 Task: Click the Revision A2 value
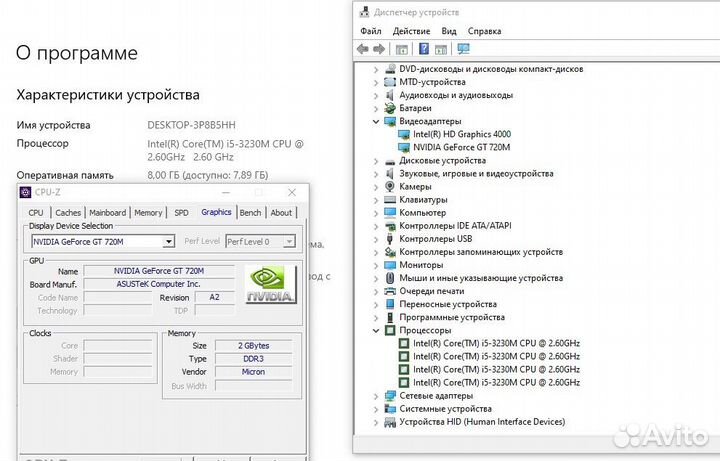(x=214, y=297)
